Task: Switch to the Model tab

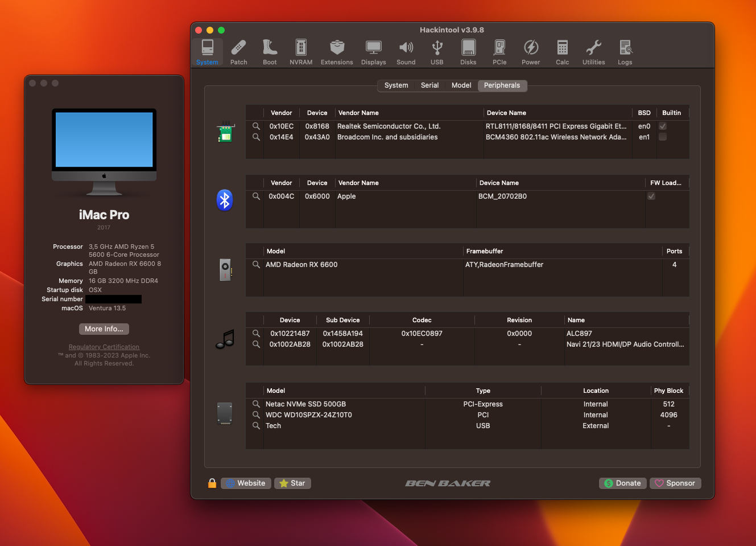Action: click(461, 85)
